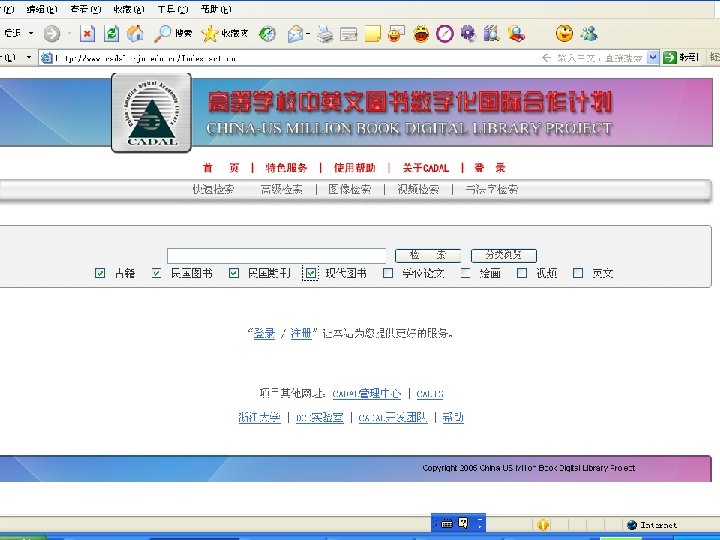Open the Mail envelope toolbar icon

(x=295, y=34)
